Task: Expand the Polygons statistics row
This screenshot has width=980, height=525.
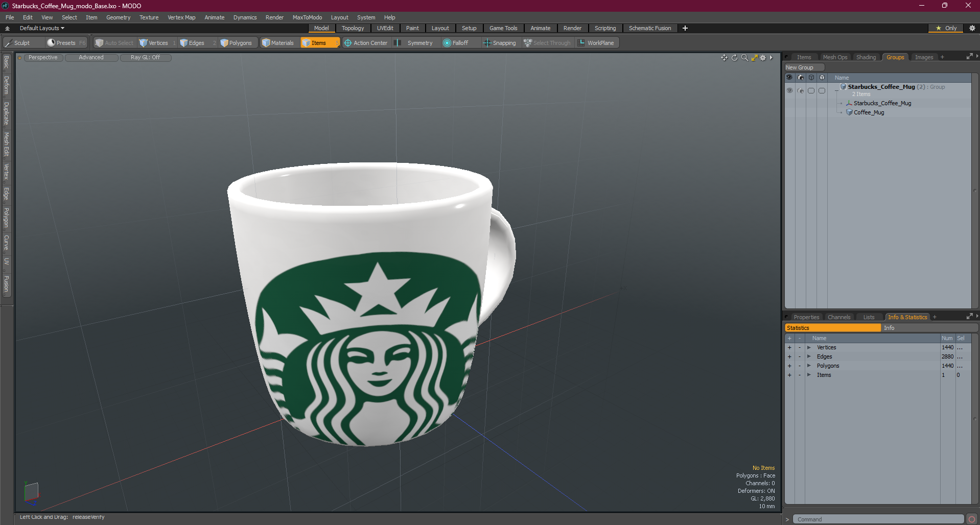Action: [x=809, y=366]
